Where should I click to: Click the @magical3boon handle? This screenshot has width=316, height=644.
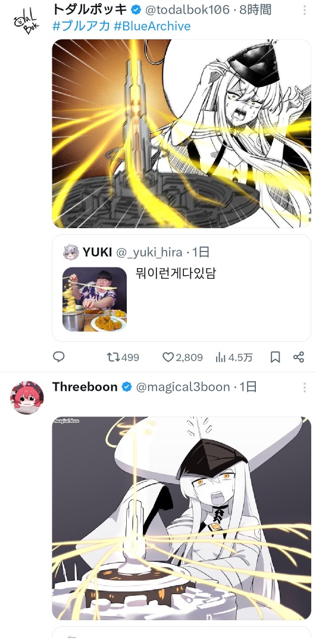coord(183,387)
